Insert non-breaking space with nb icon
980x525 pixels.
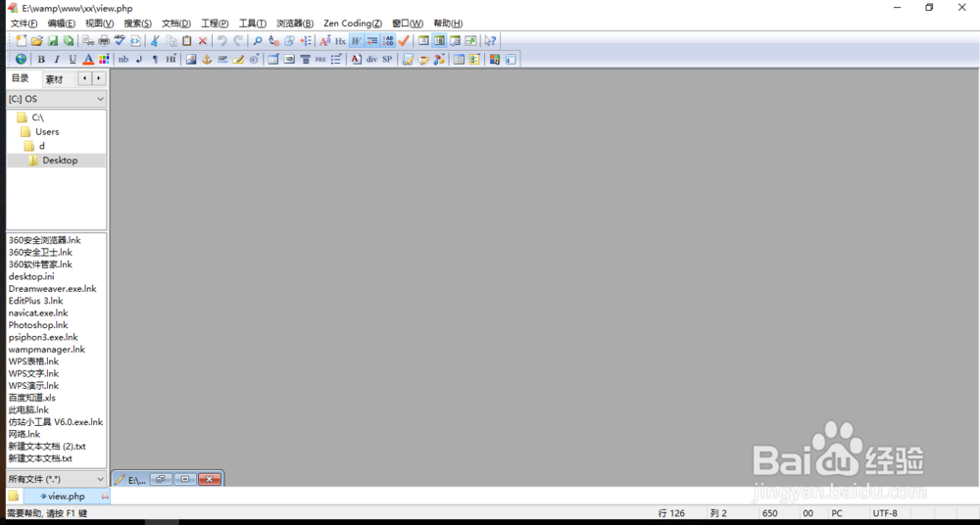pyautogui.click(x=123, y=60)
